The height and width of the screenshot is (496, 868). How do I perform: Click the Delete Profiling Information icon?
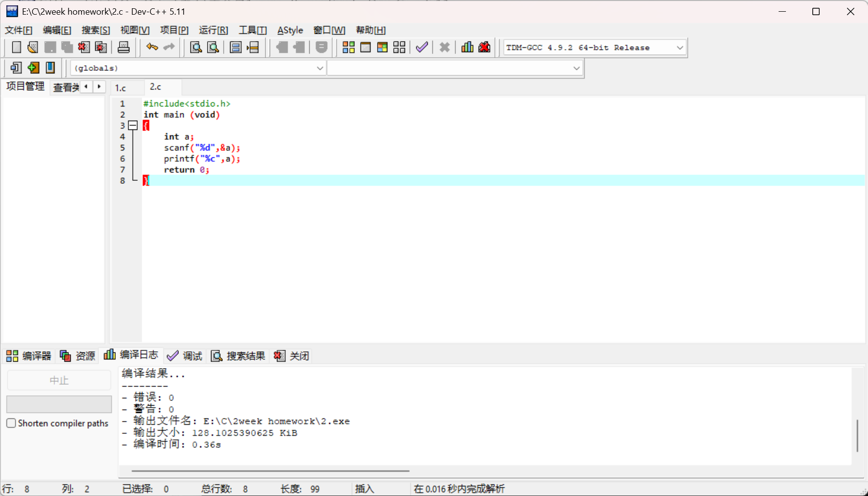[x=485, y=47]
